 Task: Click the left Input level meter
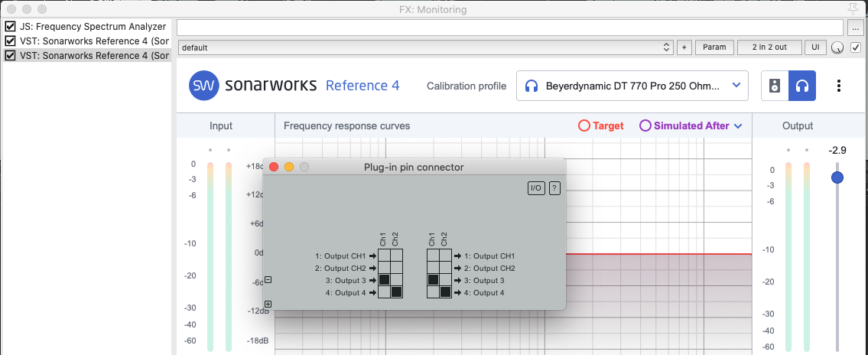pos(210,256)
